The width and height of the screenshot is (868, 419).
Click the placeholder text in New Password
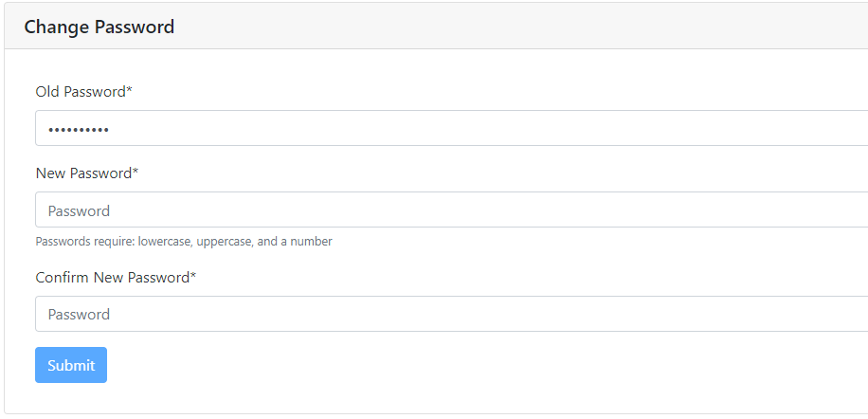click(79, 210)
